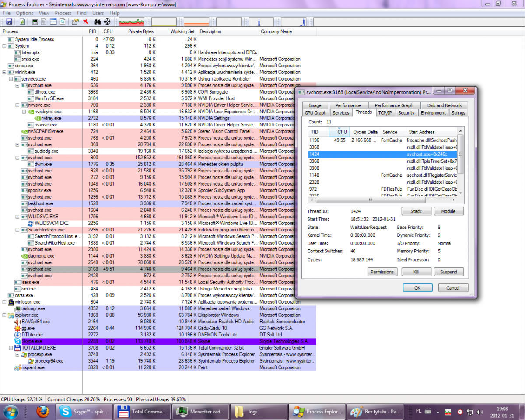Click the Firefox taskbar icon

(42, 411)
